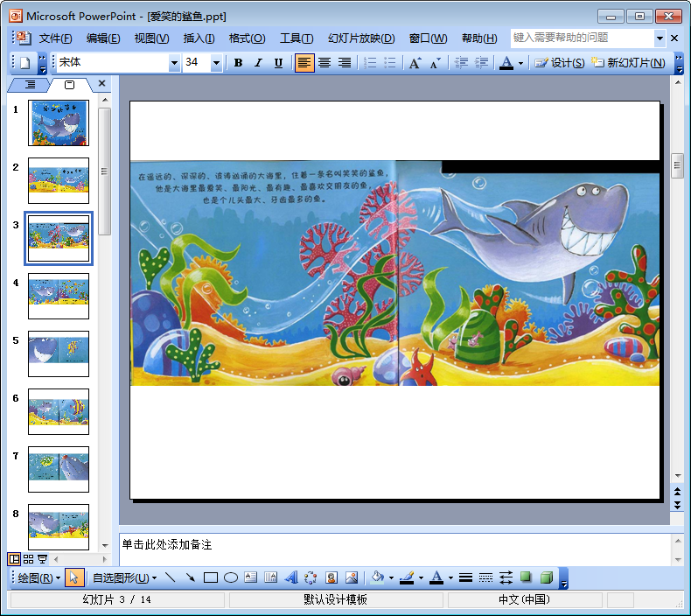Switch to normal view icon
Screen dimensions: 691x616
tap(14, 559)
